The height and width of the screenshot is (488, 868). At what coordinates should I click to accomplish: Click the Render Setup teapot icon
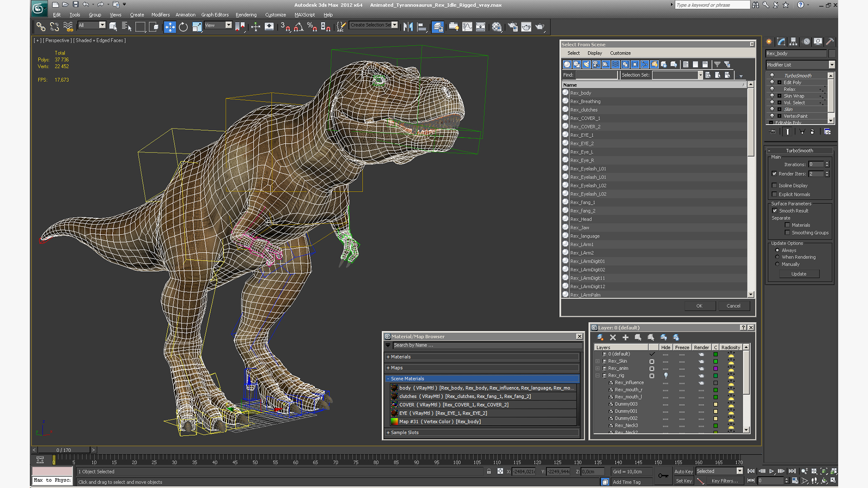coord(513,27)
